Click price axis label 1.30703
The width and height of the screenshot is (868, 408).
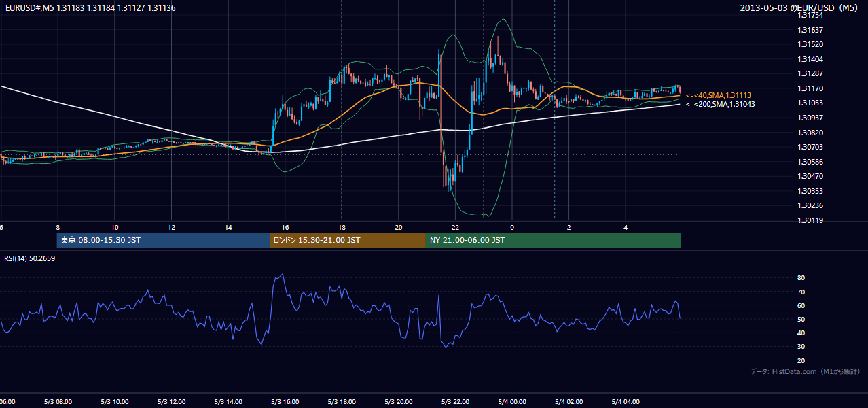click(x=810, y=147)
